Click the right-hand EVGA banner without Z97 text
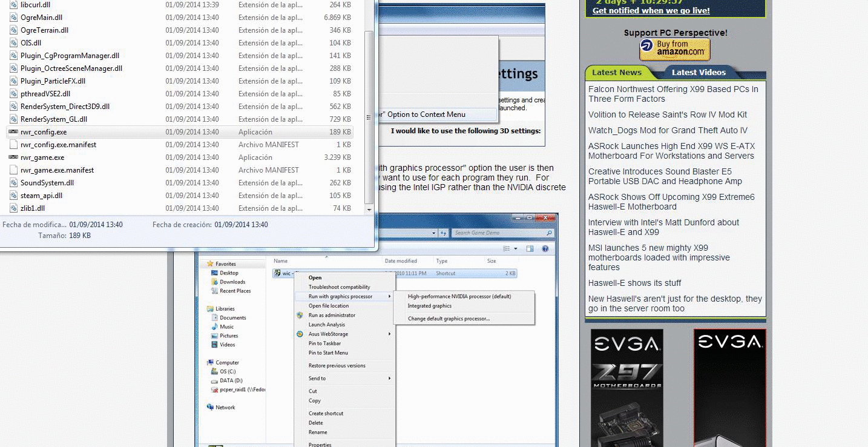 coord(730,388)
